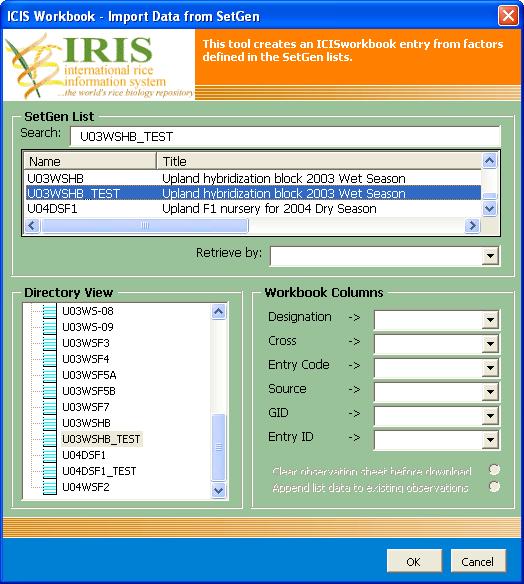
Task: Click the scroll-up arrow of SetGen list
Action: coord(489,161)
